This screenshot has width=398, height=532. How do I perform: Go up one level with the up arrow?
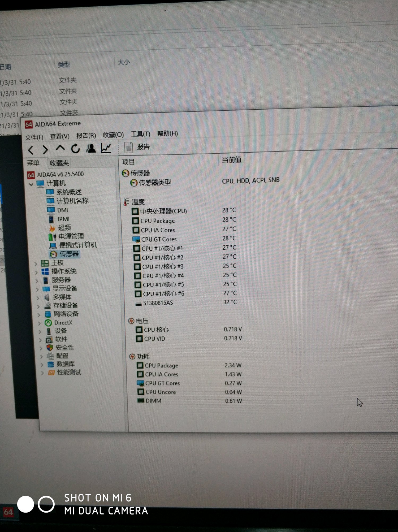(60, 148)
